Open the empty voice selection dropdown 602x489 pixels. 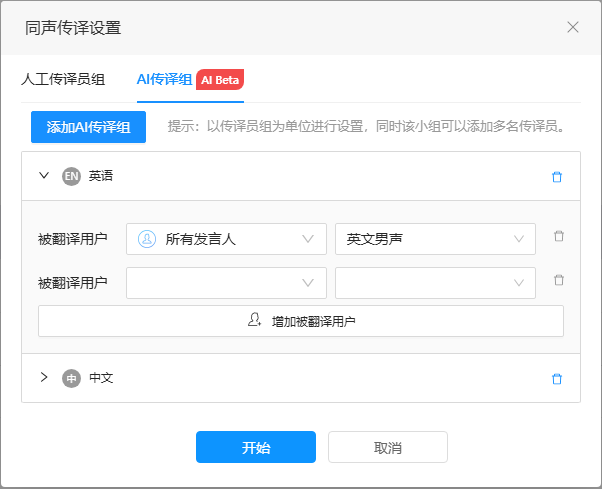(435, 283)
